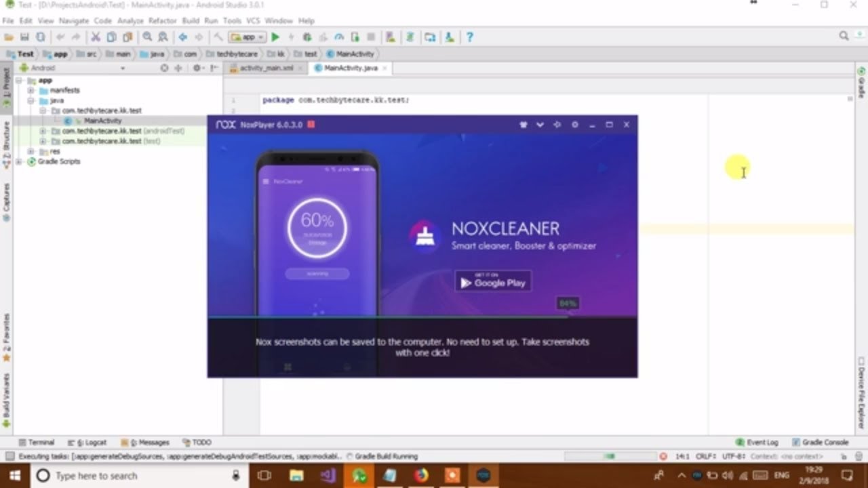Hide the Project panel with the hide icon
This screenshot has height=488, width=868.
click(214, 68)
